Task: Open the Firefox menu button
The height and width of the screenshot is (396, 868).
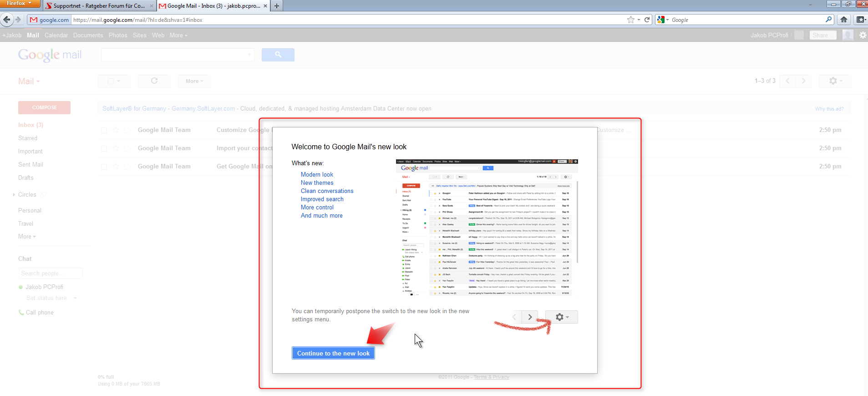Action: 20,4
